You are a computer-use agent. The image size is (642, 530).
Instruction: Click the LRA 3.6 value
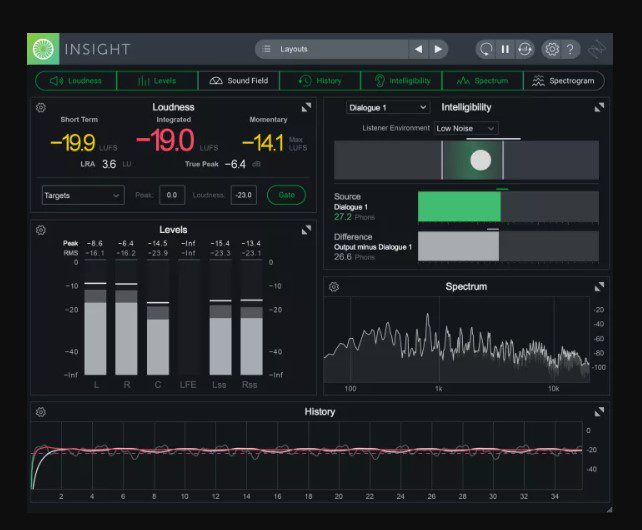click(109, 164)
